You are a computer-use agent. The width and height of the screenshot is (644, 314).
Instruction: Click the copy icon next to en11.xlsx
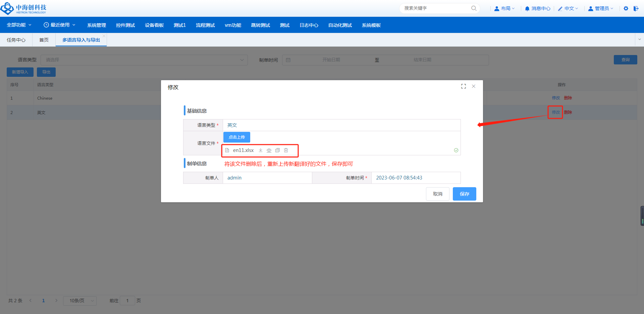click(x=277, y=150)
